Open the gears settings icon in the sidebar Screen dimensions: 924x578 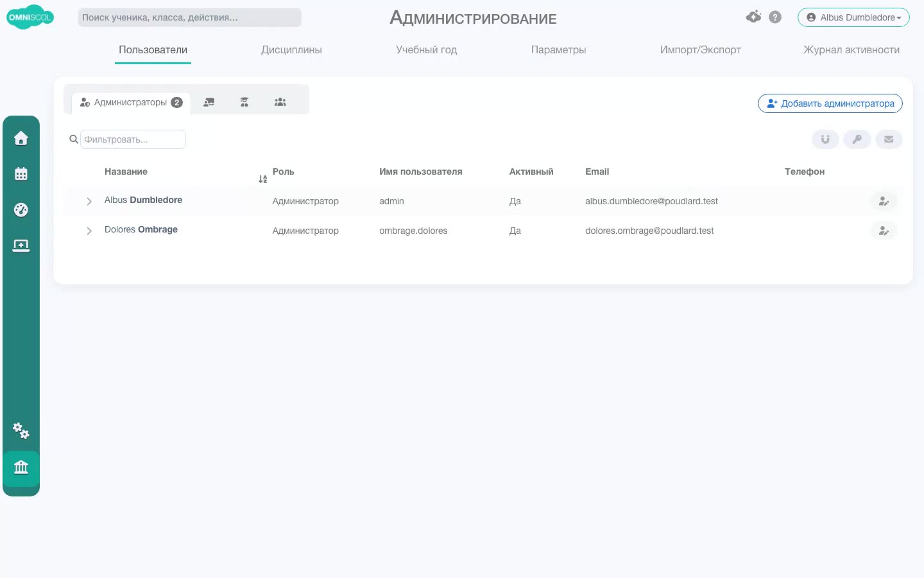[21, 431]
